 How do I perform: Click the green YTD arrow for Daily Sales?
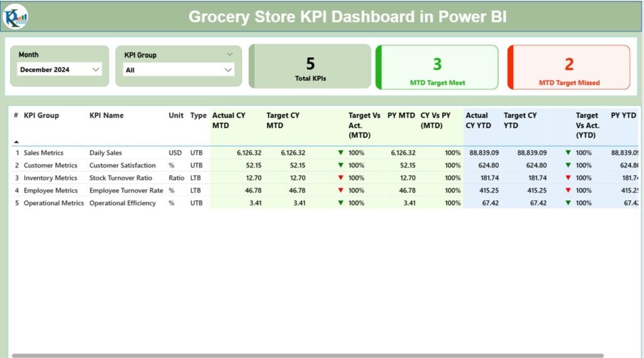click(x=568, y=153)
